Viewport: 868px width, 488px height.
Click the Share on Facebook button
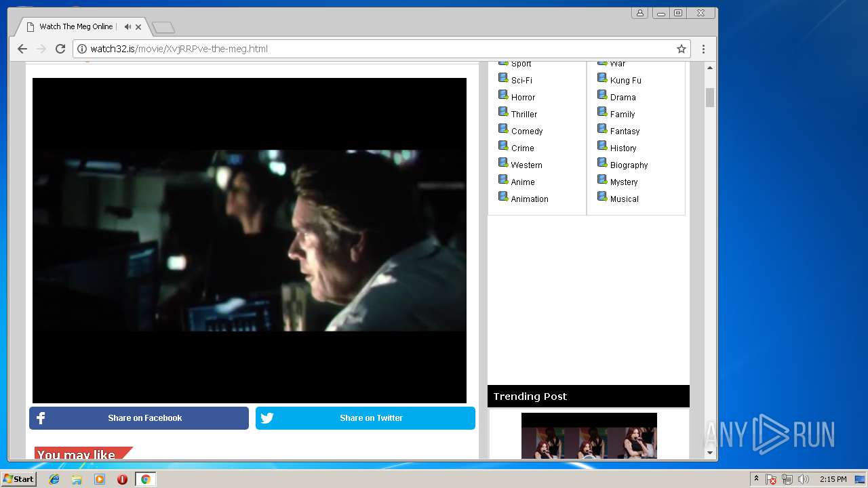click(x=139, y=418)
